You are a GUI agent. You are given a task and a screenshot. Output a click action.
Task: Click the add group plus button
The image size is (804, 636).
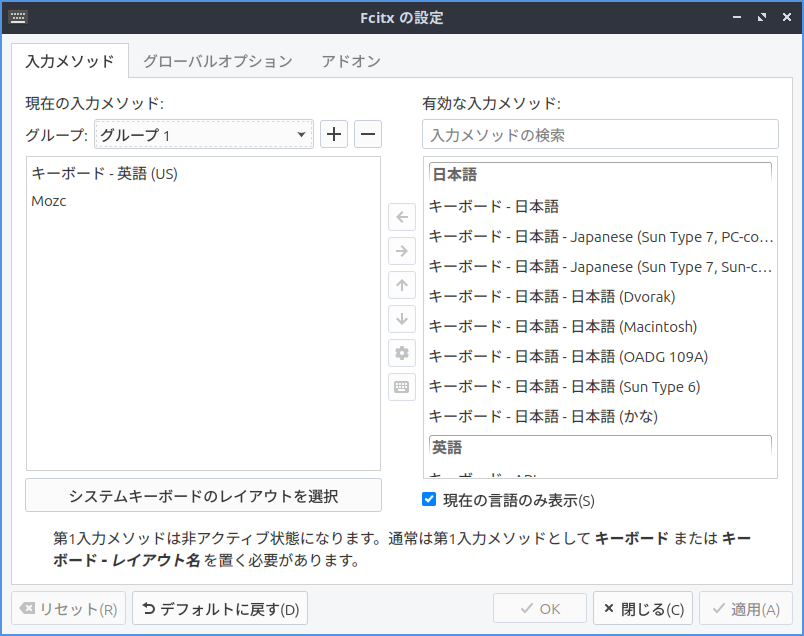coord(334,134)
